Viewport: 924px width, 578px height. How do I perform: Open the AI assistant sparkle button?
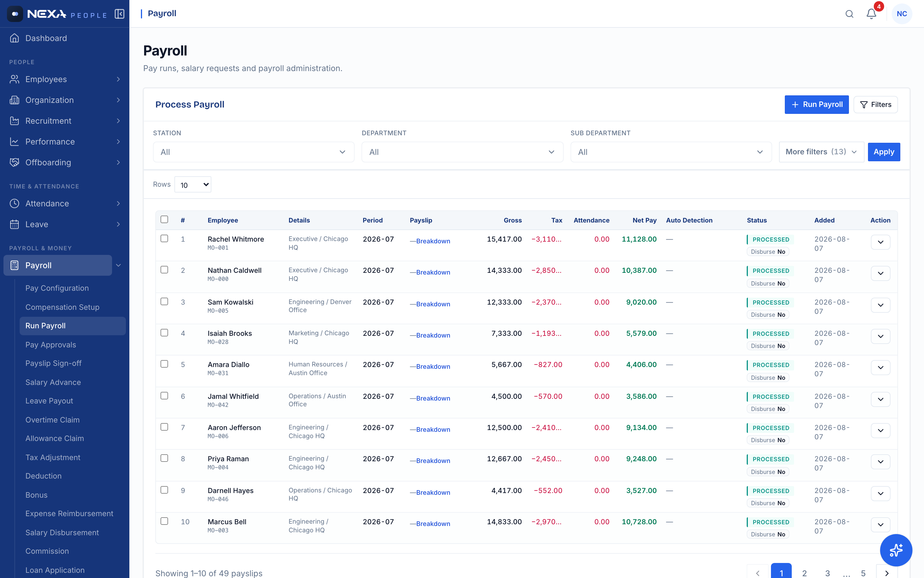tap(896, 550)
